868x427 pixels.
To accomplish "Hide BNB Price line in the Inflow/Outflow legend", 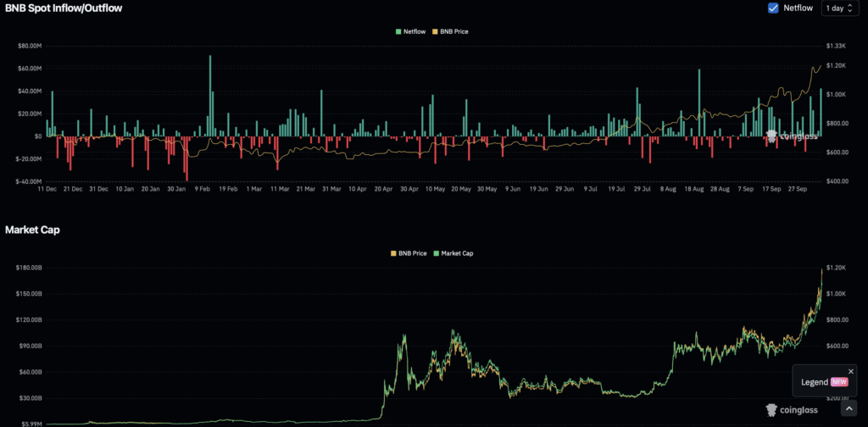I will point(450,31).
